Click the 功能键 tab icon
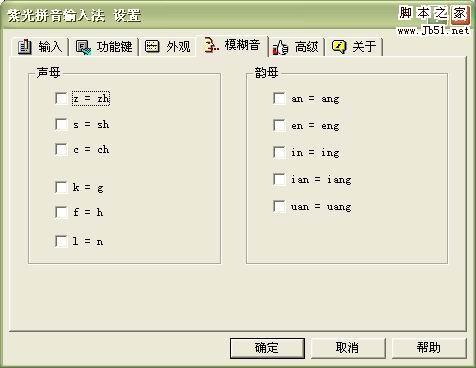Screen dimensions: 476x368 [83, 47]
